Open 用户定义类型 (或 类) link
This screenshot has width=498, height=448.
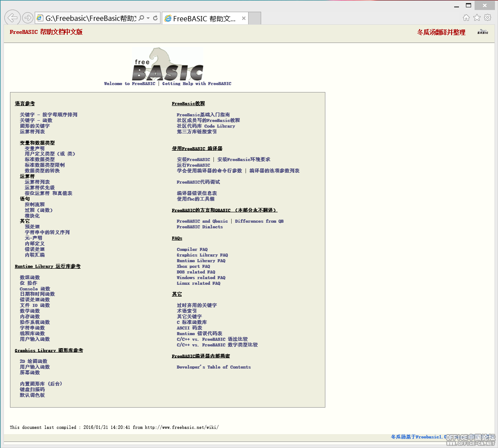50,154
